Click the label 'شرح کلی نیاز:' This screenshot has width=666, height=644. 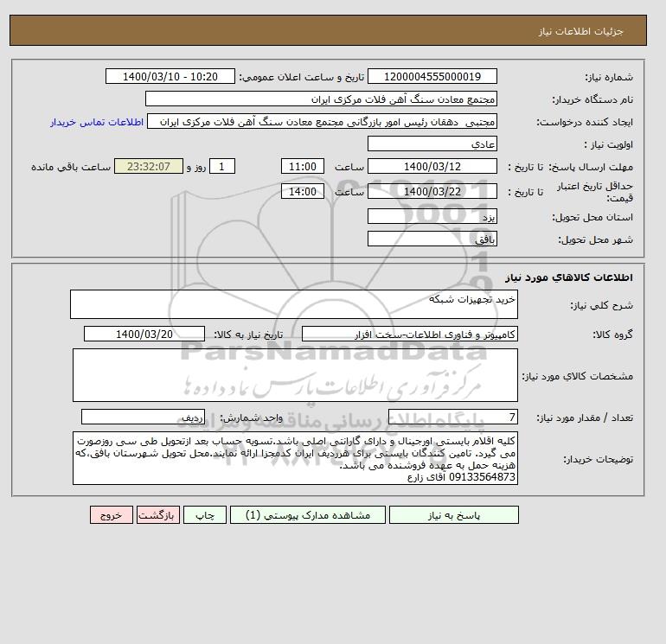click(601, 305)
